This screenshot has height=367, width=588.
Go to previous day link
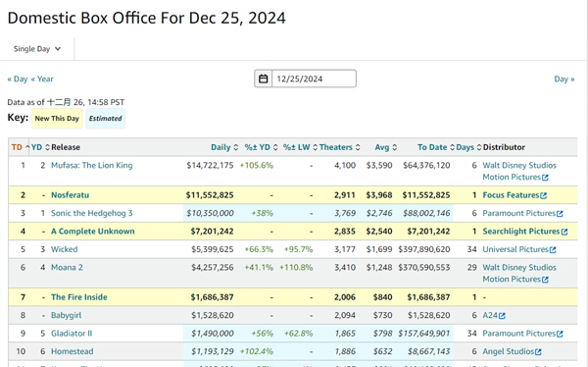18,79
